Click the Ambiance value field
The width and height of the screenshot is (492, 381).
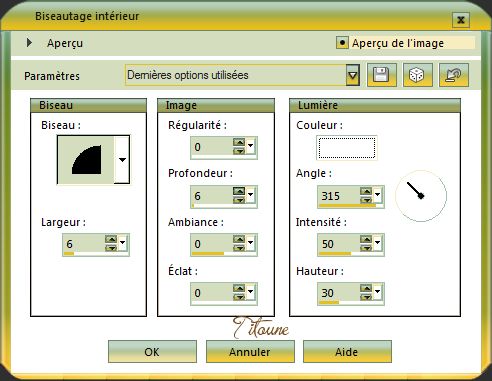pos(212,244)
